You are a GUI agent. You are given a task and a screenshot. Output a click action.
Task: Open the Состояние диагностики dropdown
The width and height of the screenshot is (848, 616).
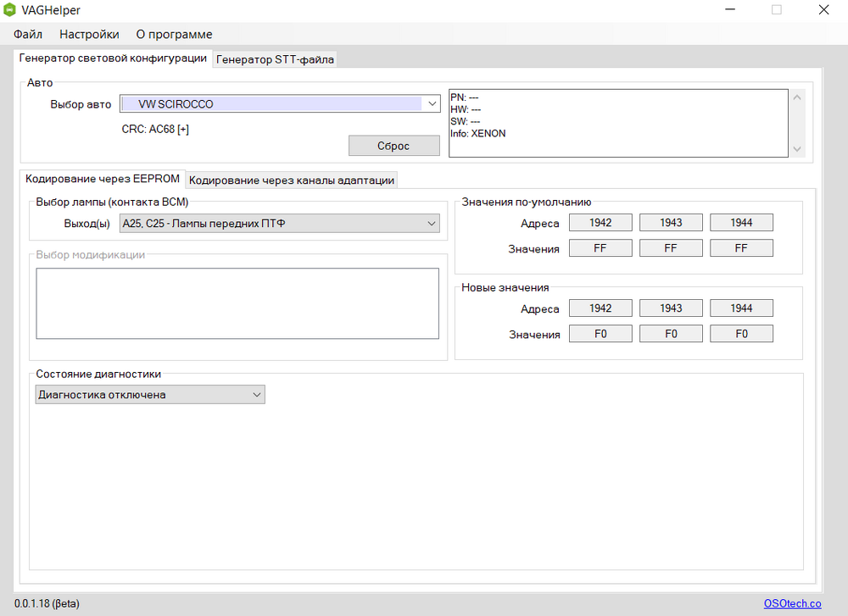(x=150, y=395)
